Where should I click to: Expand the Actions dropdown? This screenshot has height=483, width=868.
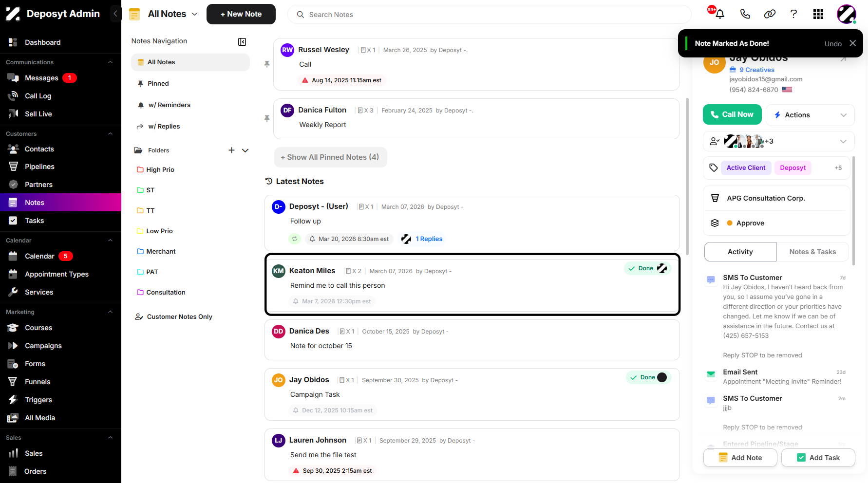coord(810,115)
